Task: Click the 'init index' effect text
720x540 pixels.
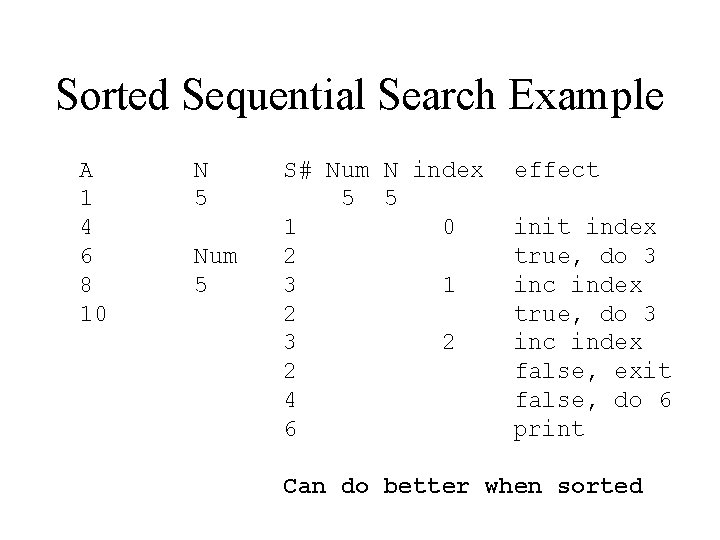Action: [585, 228]
